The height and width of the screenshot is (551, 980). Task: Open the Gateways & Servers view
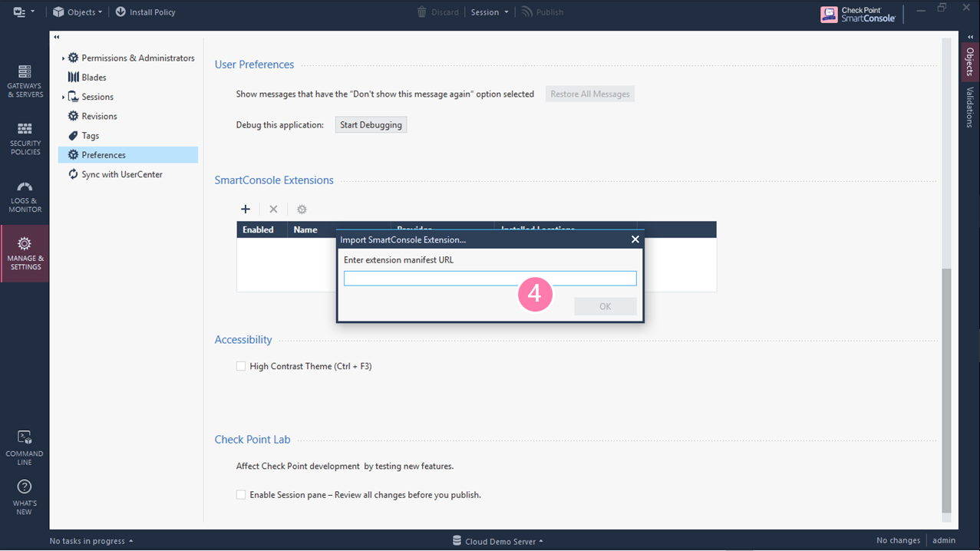(25, 81)
